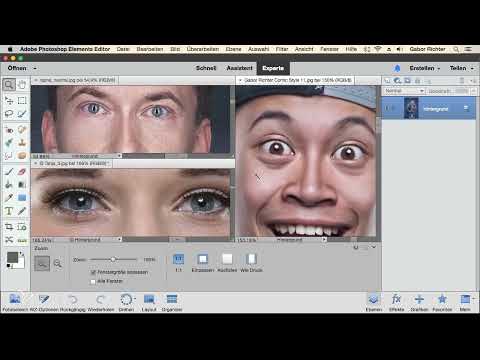Viewport: 480px width, 360px height.
Task: Click the Rückgängig undo button
Action: (73, 303)
